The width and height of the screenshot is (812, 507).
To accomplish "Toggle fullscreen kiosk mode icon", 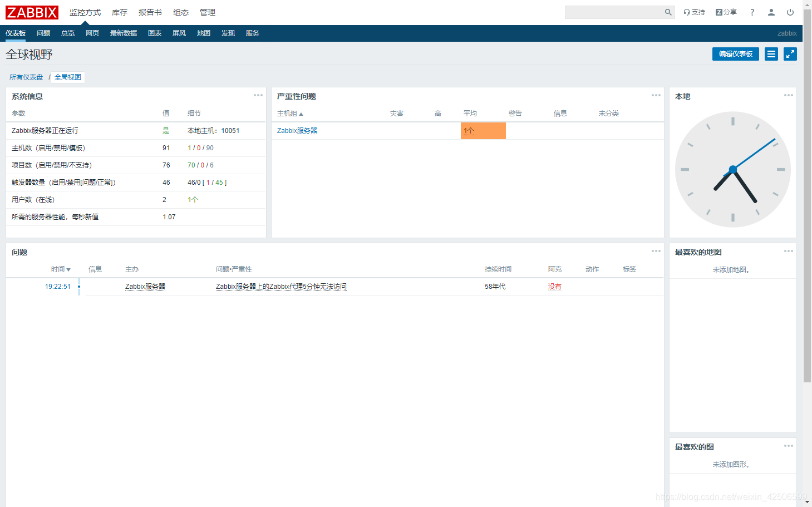I will point(790,54).
